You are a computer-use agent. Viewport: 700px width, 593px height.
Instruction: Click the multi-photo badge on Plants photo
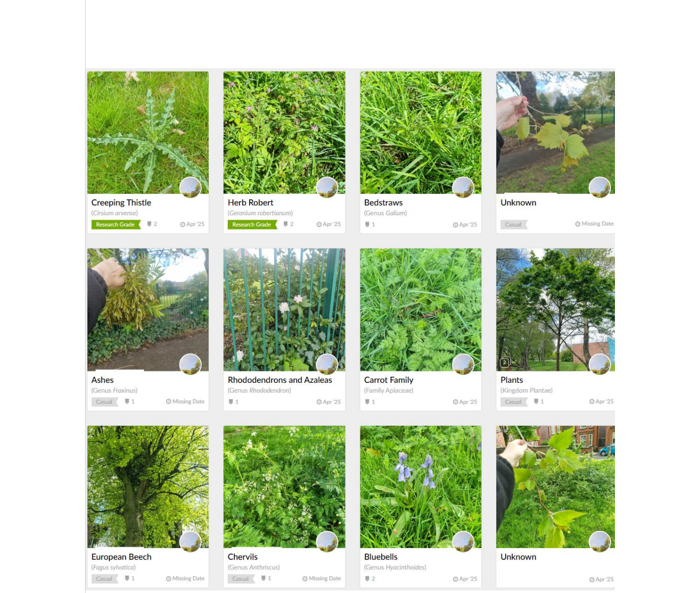coord(505,363)
